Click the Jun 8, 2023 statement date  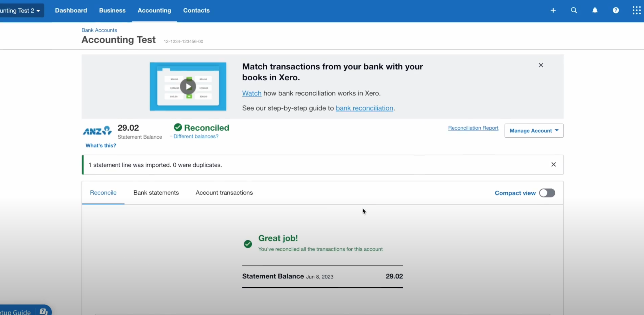click(320, 277)
